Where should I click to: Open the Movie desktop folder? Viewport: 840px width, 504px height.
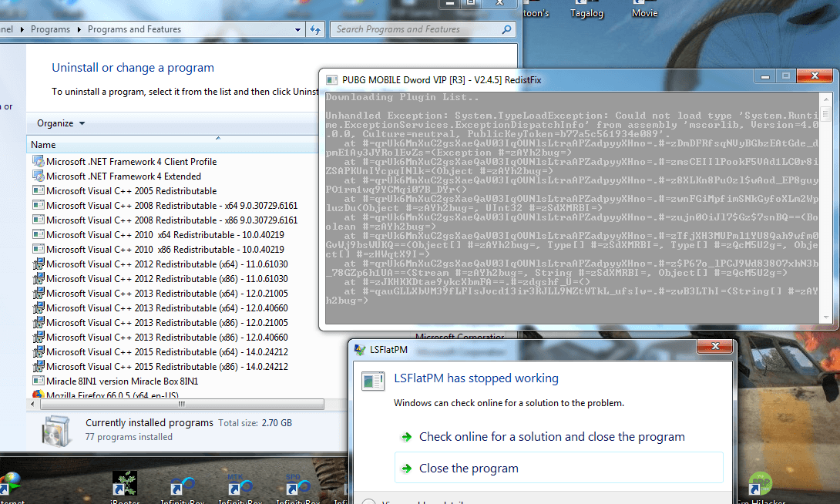tap(644, 10)
